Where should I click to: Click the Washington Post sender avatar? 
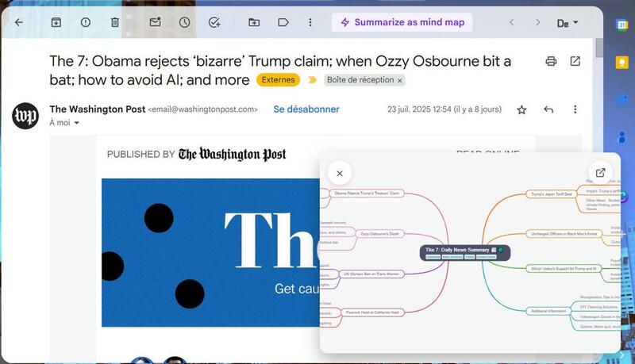click(25, 116)
